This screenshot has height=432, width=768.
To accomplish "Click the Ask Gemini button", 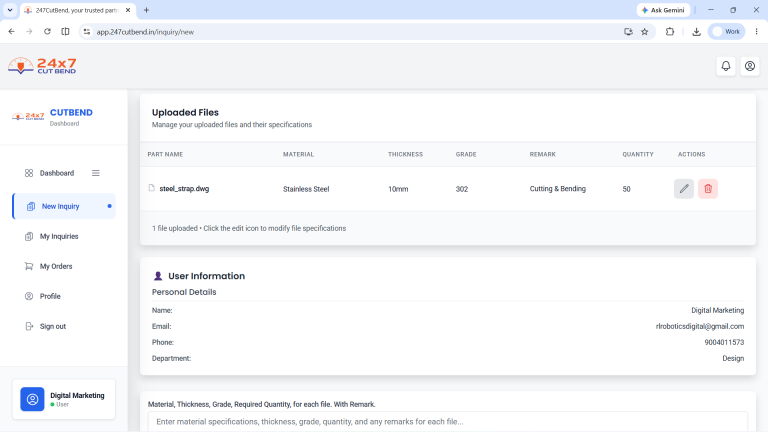I will 663,10.
